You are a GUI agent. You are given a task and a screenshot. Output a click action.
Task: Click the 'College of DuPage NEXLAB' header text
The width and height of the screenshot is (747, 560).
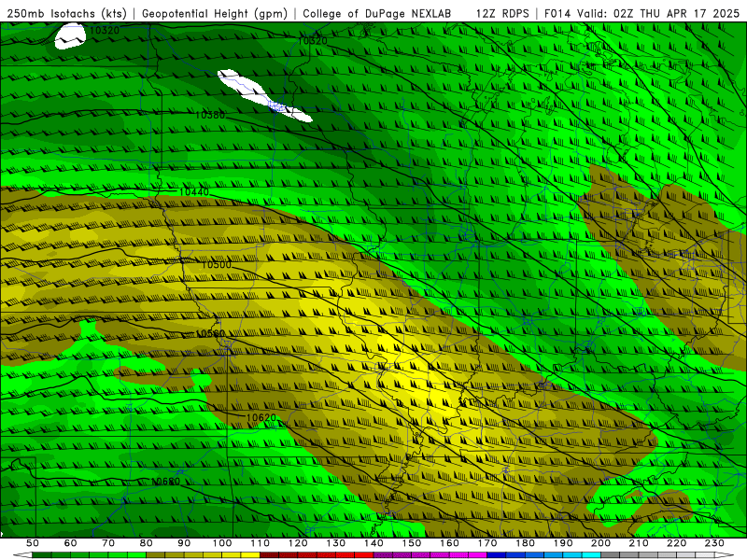click(x=377, y=14)
